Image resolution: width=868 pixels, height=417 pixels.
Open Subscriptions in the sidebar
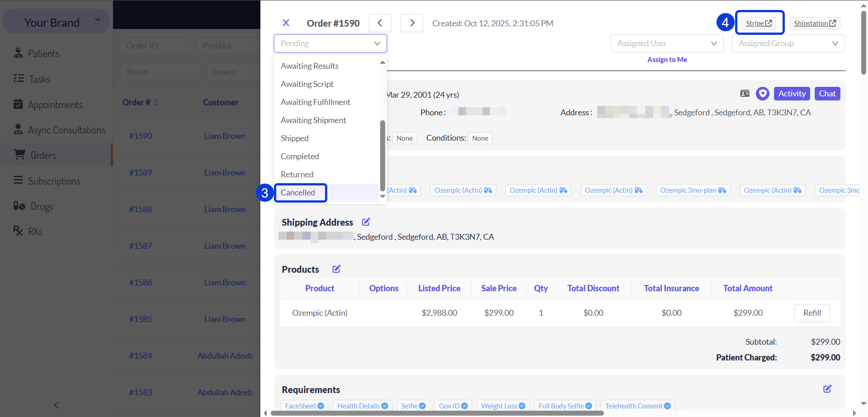54,181
